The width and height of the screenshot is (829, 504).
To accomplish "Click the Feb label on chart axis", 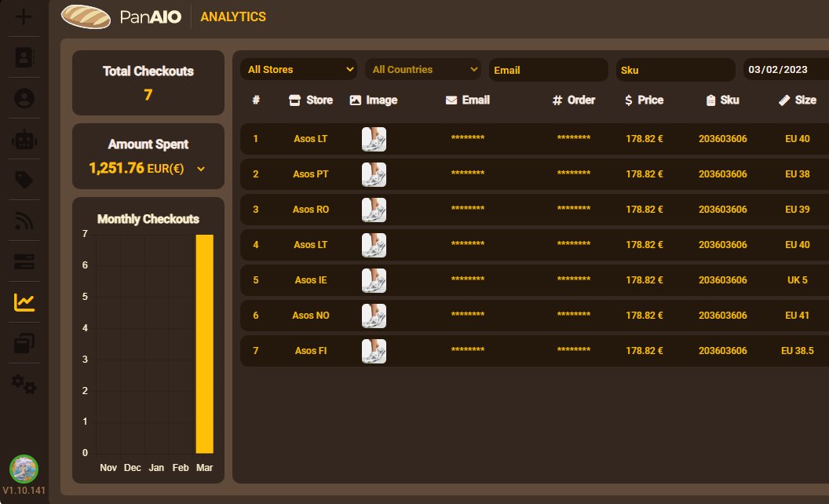I will coord(181,468).
